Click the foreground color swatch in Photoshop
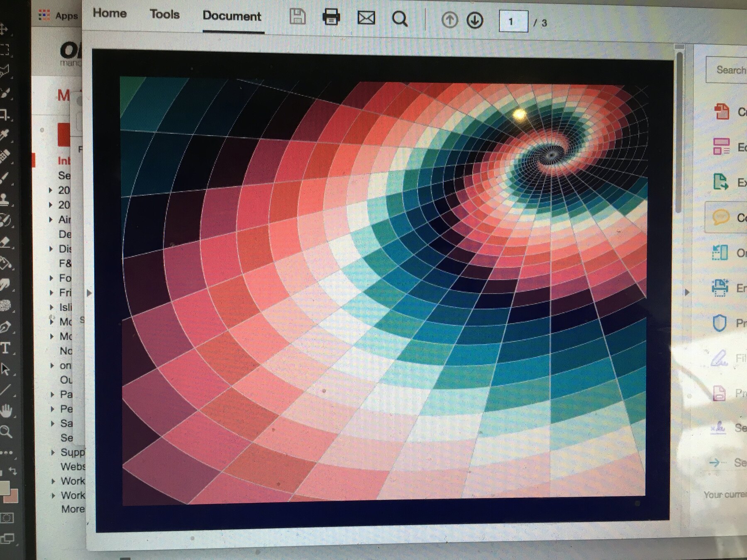 (4, 488)
